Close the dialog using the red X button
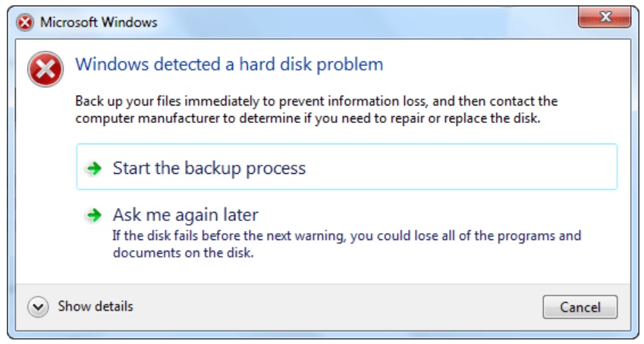 (x=605, y=18)
